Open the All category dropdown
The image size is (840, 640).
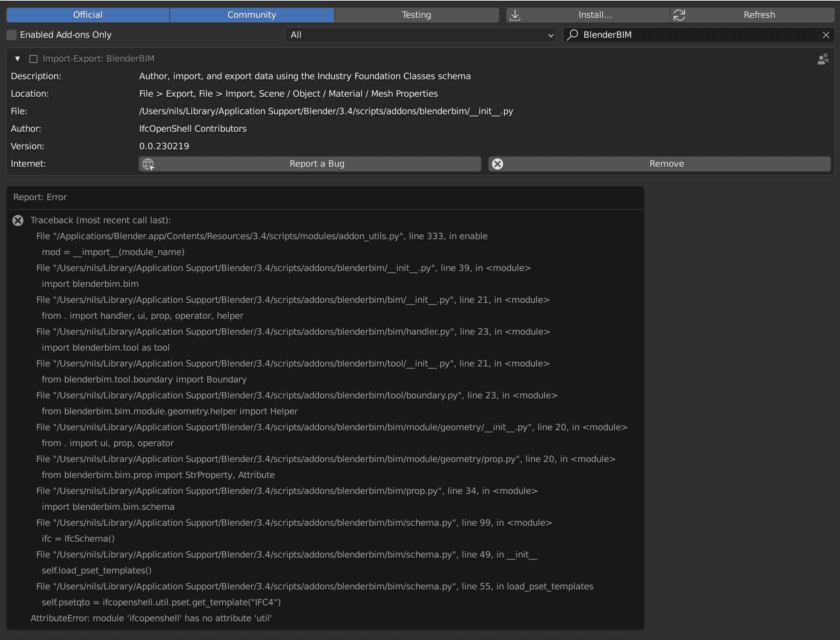420,35
